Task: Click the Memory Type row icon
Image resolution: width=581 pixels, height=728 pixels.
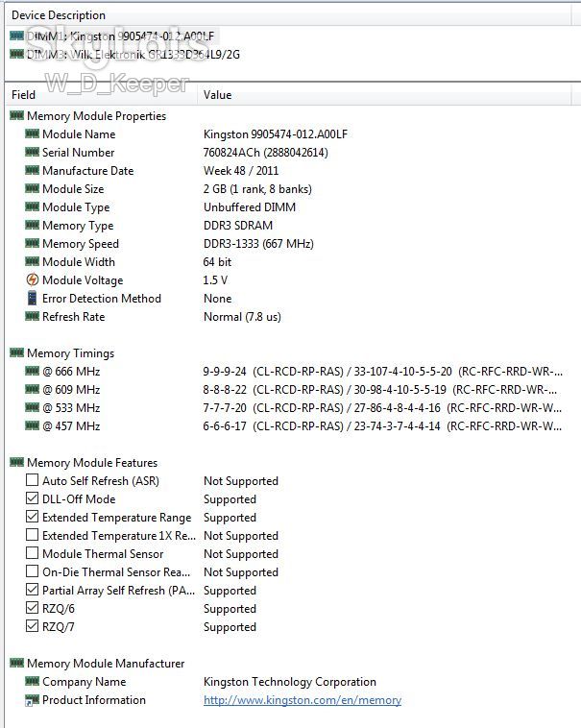Action: pyautogui.click(x=32, y=225)
